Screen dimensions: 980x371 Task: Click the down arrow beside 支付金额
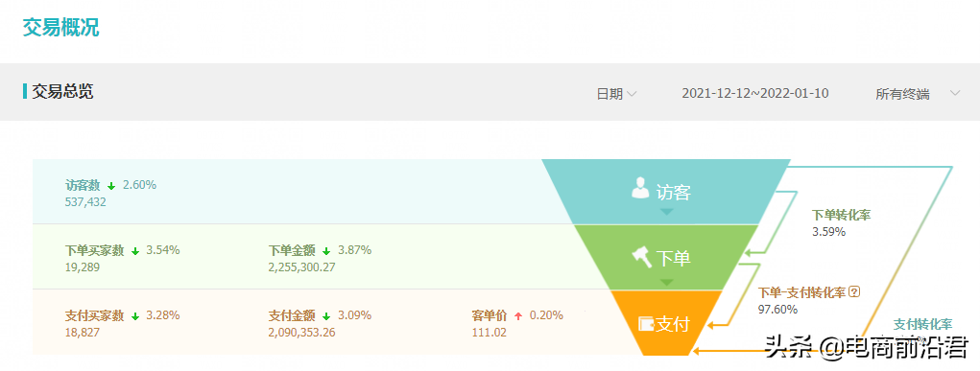pos(326,316)
